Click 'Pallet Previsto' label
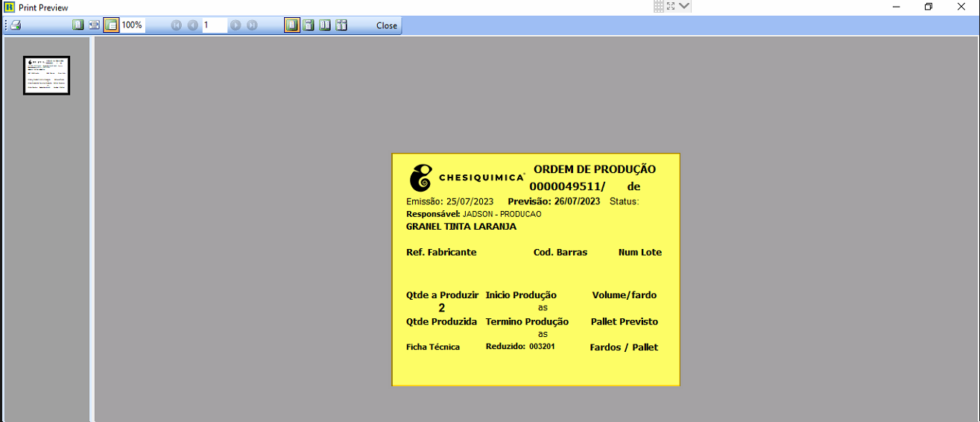The image size is (980, 422). [625, 322]
